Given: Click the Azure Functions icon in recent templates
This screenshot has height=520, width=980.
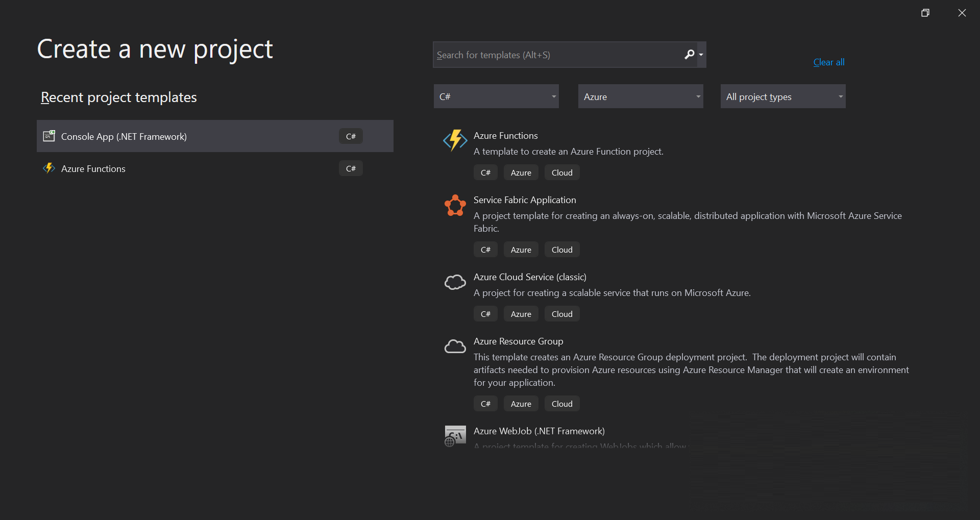Looking at the screenshot, I should (x=49, y=168).
